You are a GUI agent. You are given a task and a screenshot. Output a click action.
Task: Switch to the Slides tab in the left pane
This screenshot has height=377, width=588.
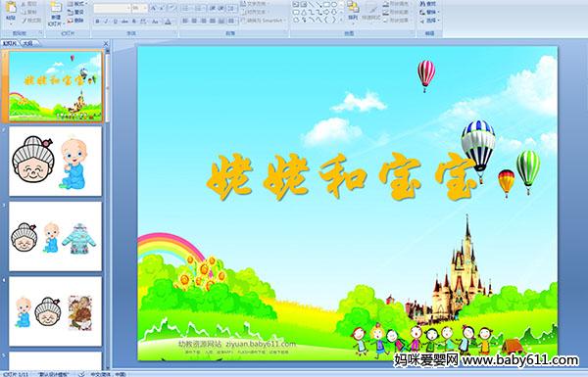coord(10,43)
